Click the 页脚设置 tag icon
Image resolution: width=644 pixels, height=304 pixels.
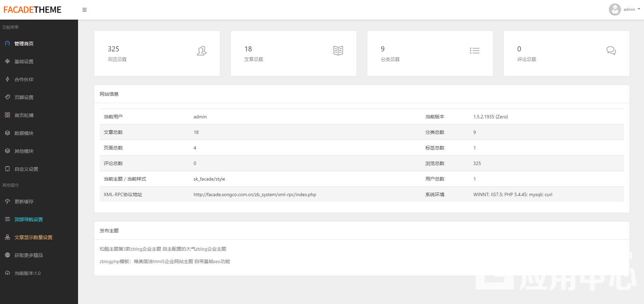pyautogui.click(x=7, y=97)
